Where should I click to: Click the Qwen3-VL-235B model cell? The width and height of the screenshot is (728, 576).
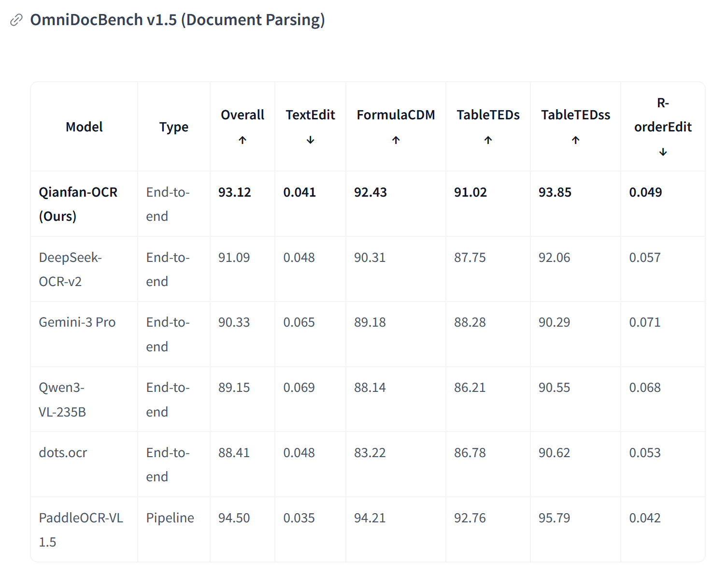(62, 400)
